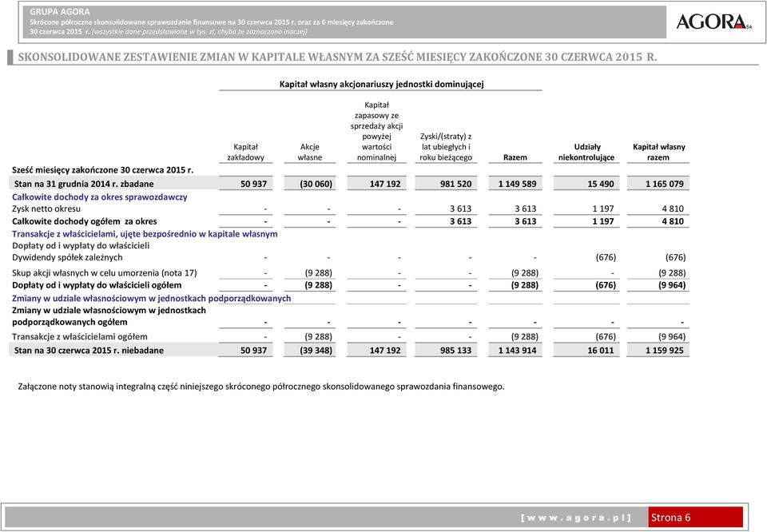Image resolution: width=767 pixels, height=532 pixels.
Task: Select '1 197' in the Całkowite dochody ogółem row
Action: (603, 221)
